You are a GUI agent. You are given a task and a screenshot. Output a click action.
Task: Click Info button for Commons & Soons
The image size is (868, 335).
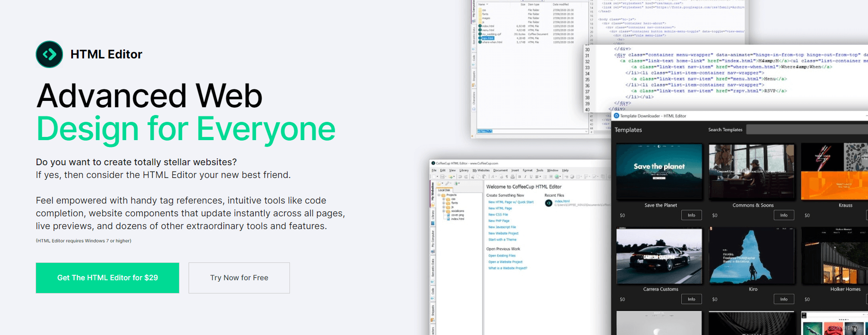click(x=784, y=215)
